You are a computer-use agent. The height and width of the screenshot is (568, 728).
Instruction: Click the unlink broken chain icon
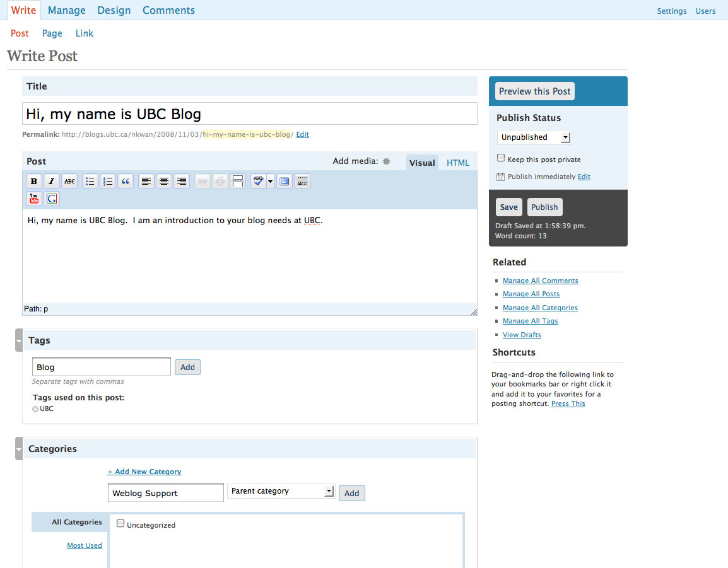(x=220, y=181)
